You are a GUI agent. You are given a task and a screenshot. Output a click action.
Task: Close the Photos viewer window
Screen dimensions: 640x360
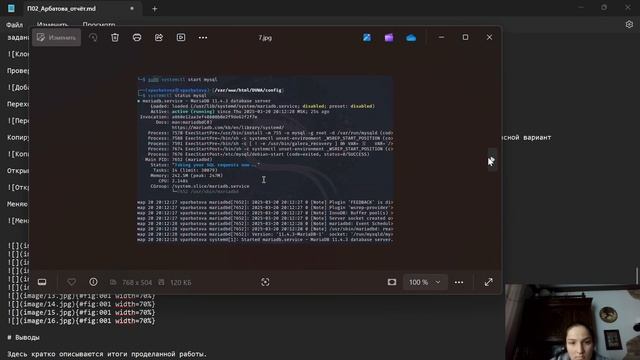coord(489,37)
